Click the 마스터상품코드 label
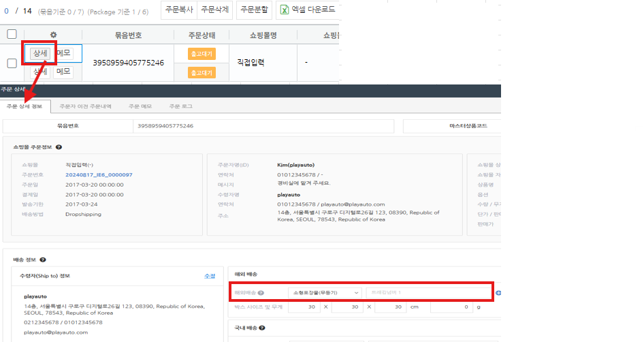This screenshot has height=342, width=644. 468,126
